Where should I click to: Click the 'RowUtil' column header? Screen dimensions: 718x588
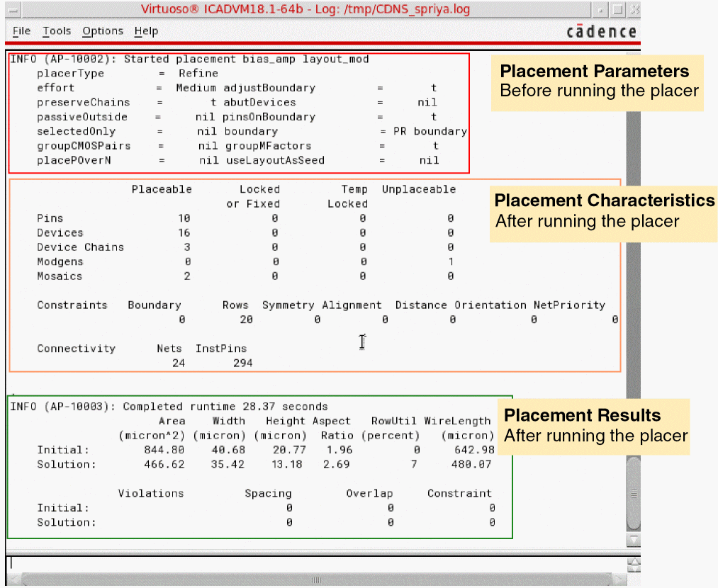point(394,421)
